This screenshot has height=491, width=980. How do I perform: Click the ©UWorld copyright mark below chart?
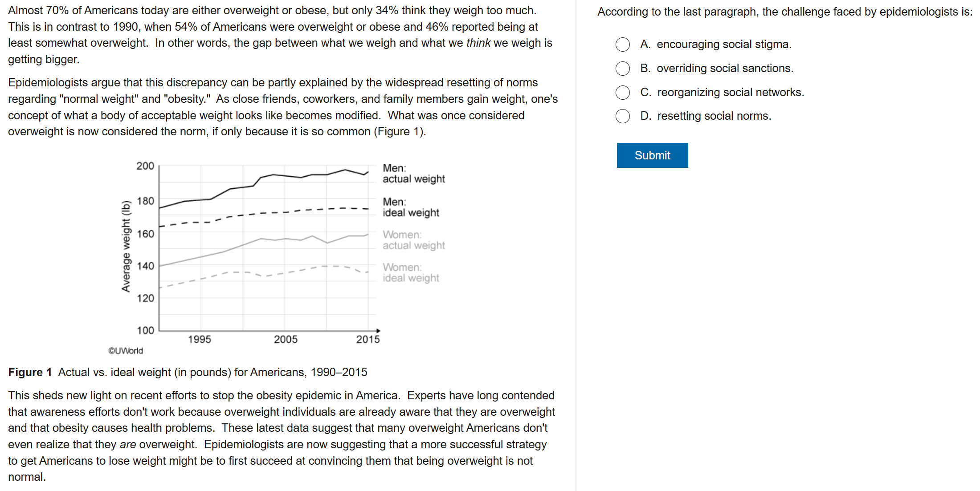(x=126, y=351)
